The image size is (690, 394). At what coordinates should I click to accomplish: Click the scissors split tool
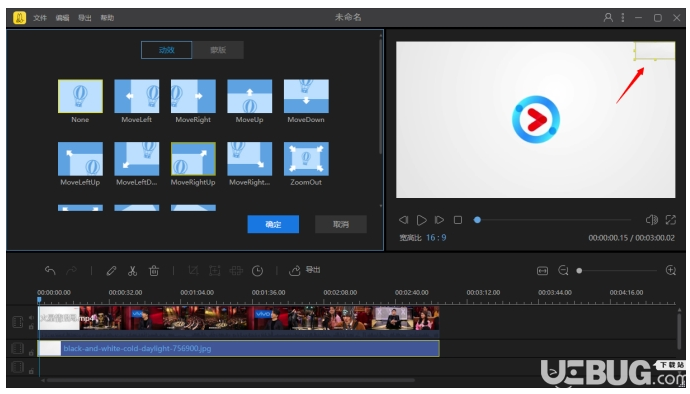[x=132, y=270]
